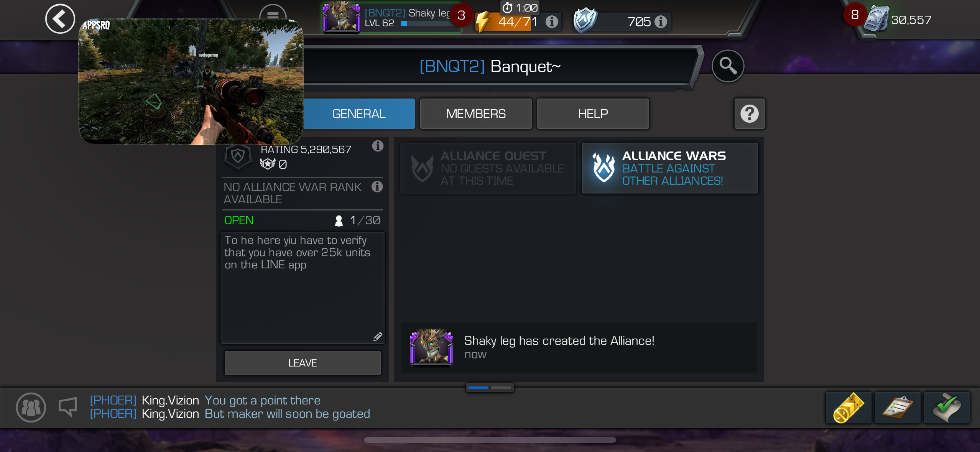The image size is (980, 452).
Task: View energy info next to 44/71
Action: coord(551,22)
